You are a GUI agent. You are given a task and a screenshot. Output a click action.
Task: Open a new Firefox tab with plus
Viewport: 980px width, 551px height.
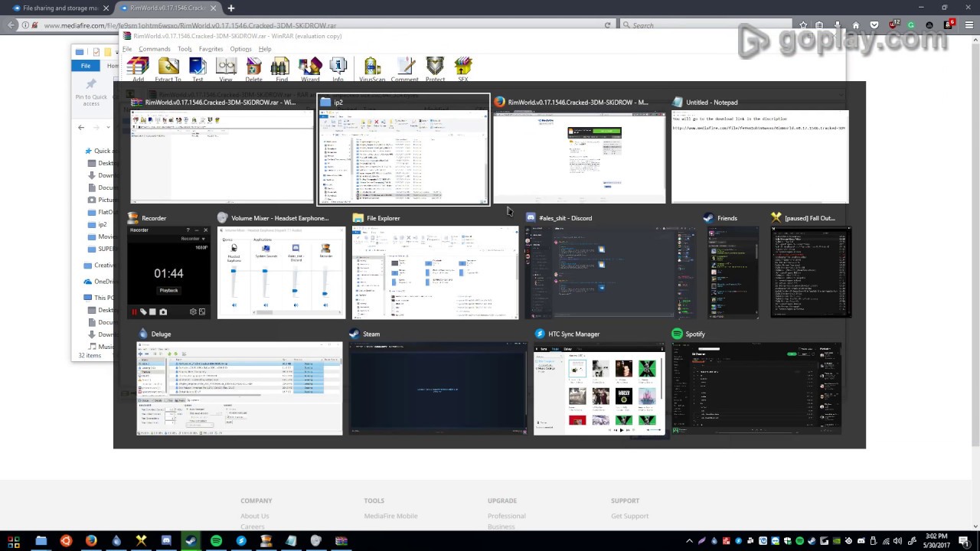click(x=230, y=8)
